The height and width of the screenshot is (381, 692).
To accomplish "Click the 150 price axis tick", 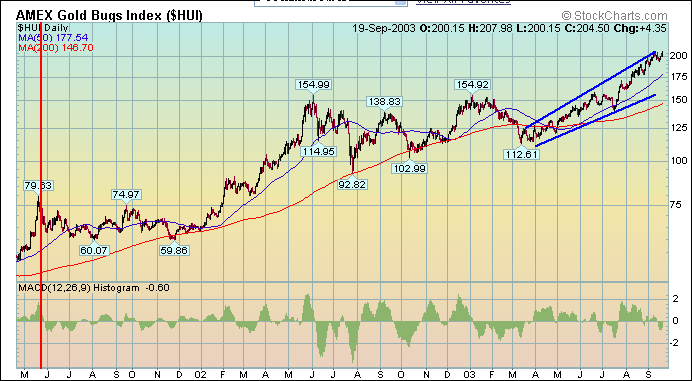I will click(680, 100).
